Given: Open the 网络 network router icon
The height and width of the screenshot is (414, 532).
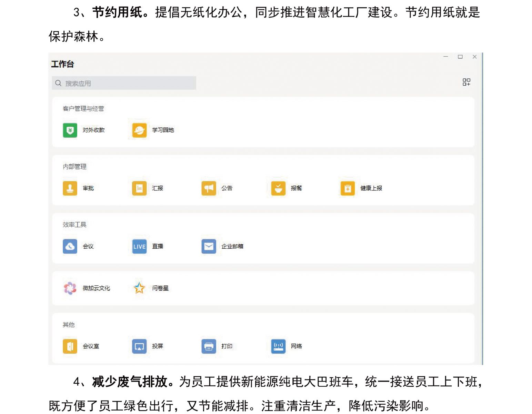Looking at the screenshot, I should (278, 346).
